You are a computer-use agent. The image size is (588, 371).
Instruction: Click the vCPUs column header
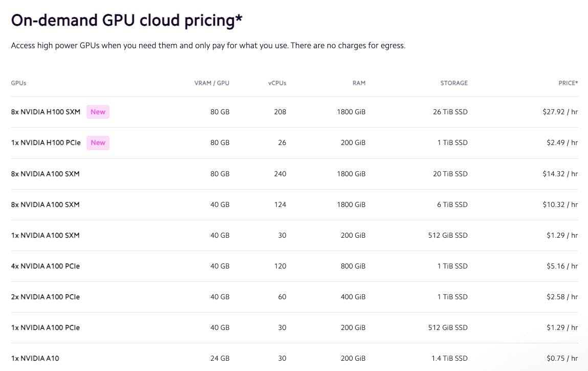pyautogui.click(x=277, y=83)
